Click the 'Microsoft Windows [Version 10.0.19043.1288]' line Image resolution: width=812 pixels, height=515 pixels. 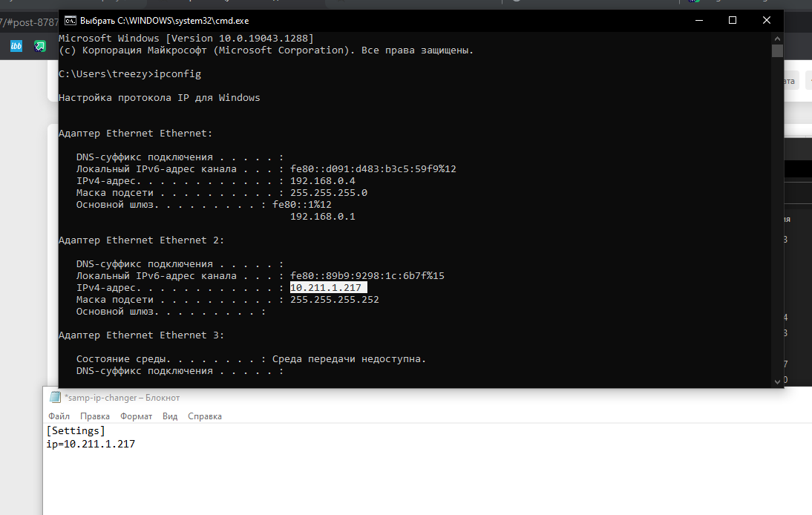[x=186, y=39]
